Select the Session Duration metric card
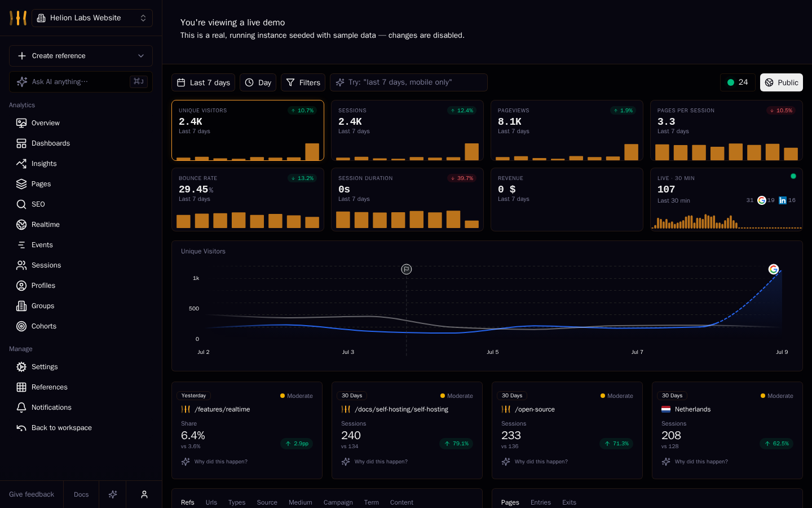The image size is (812, 508). (407, 199)
